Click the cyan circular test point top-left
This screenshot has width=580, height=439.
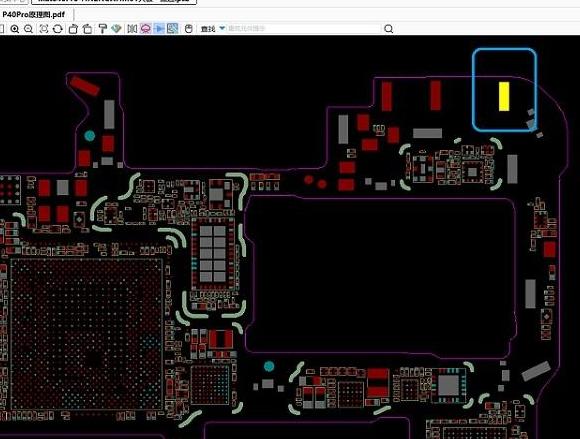(x=90, y=136)
